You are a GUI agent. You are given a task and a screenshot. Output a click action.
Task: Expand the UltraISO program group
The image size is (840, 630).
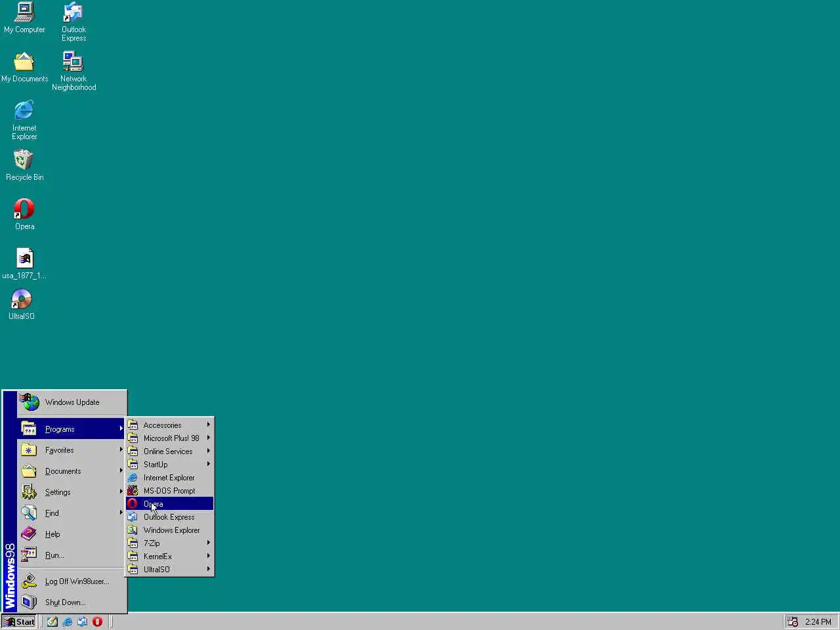tap(169, 570)
